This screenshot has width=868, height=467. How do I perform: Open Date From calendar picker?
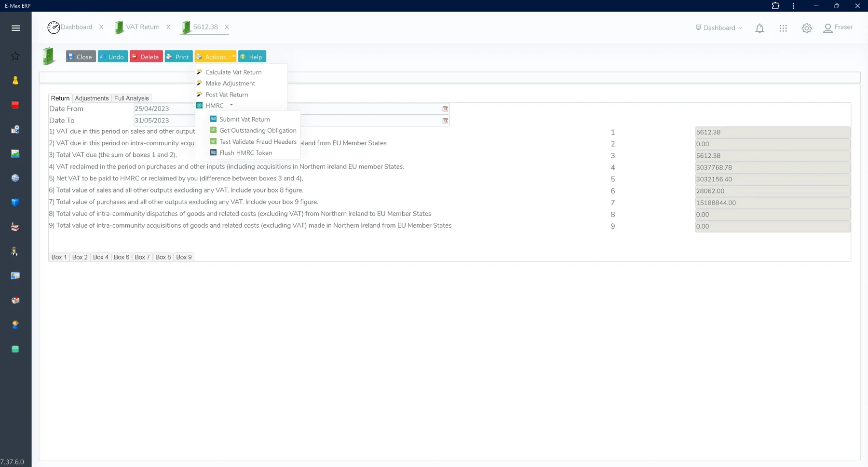[x=445, y=109]
